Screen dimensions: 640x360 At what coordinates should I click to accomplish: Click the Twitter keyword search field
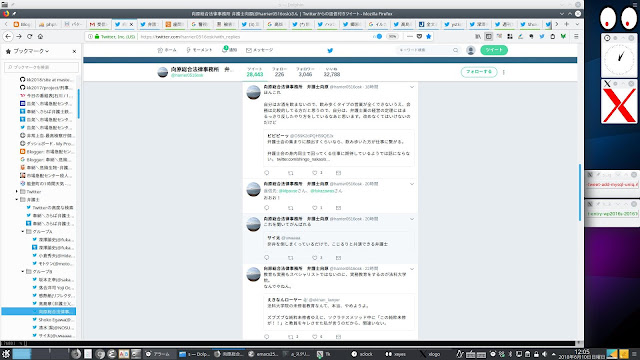click(428, 50)
